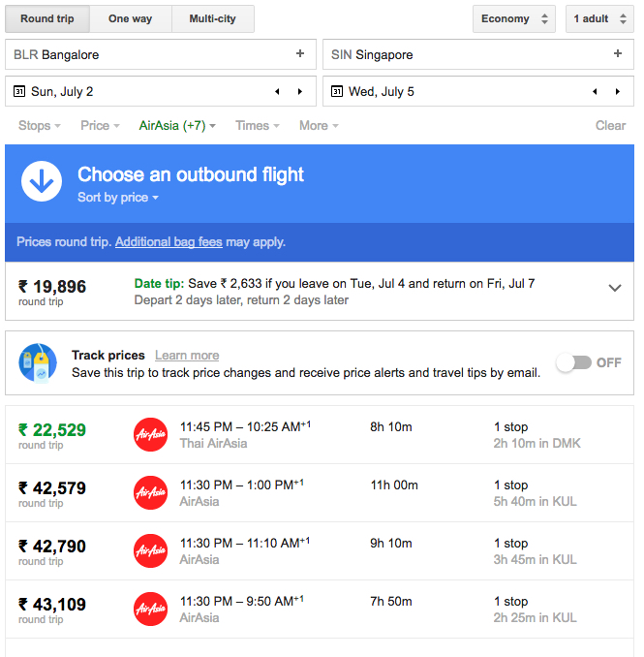Add another destination with plus icon next to Singapore

point(618,53)
